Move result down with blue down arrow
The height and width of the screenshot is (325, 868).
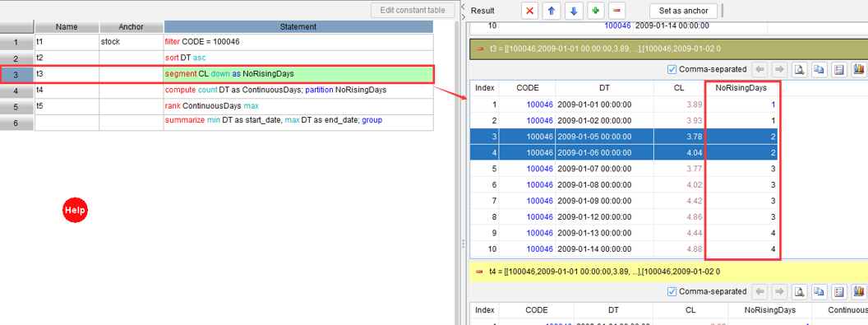pyautogui.click(x=574, y=11)
